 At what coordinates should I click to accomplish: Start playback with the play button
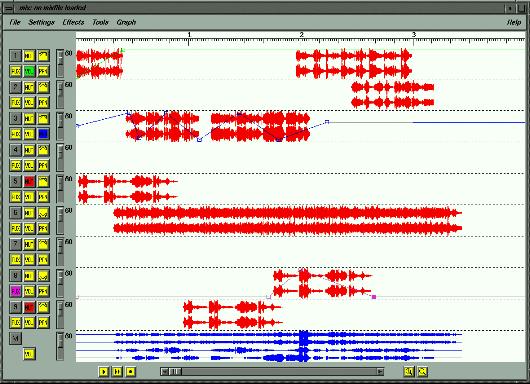pos(104,372)
